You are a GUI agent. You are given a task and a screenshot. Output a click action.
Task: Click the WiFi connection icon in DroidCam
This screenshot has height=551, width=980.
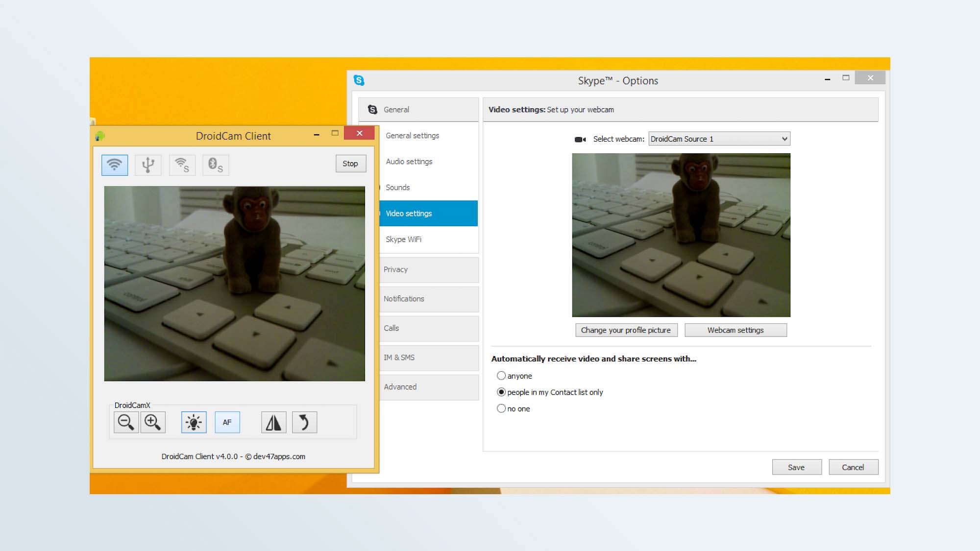pyautogui.click(x=114, y=164)
